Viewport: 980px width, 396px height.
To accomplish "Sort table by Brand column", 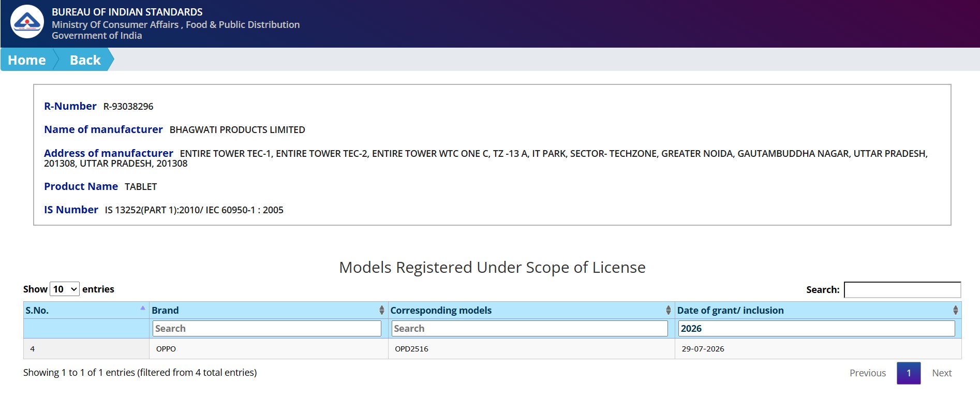I will click(268, 310).
